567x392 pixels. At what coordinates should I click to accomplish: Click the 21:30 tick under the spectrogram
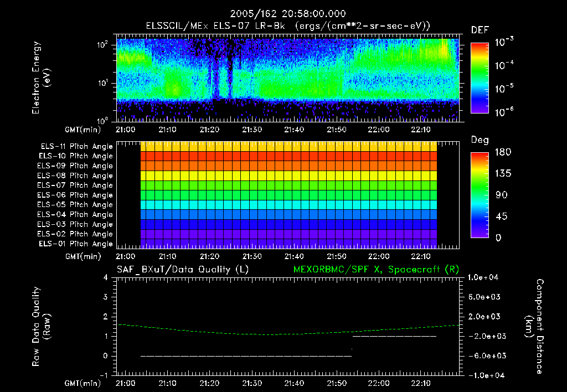click(252, 129)
